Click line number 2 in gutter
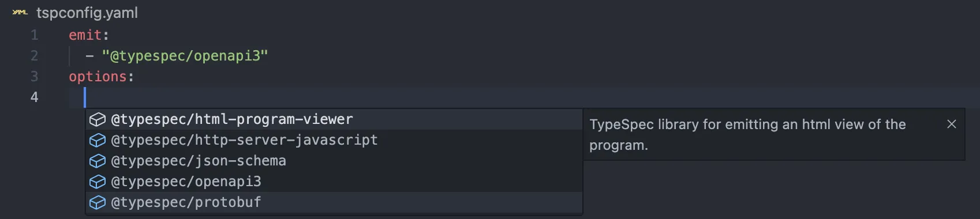 tap(35, 56)
